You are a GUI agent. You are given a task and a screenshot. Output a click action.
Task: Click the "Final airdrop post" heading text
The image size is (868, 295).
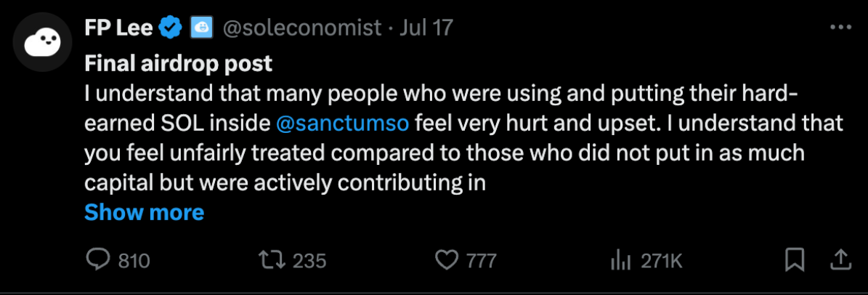click(178, 64)
